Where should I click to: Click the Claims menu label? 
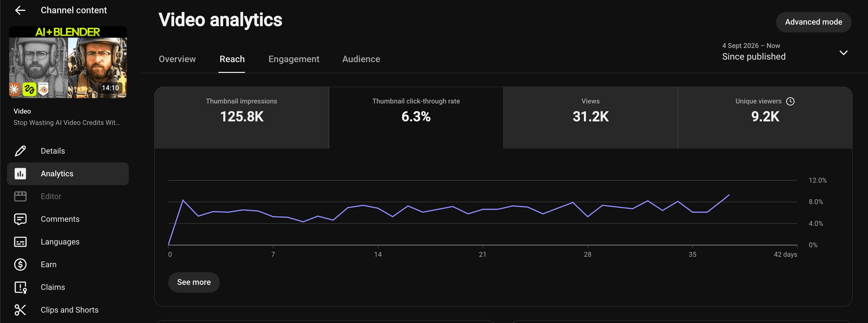click(53, 287)
